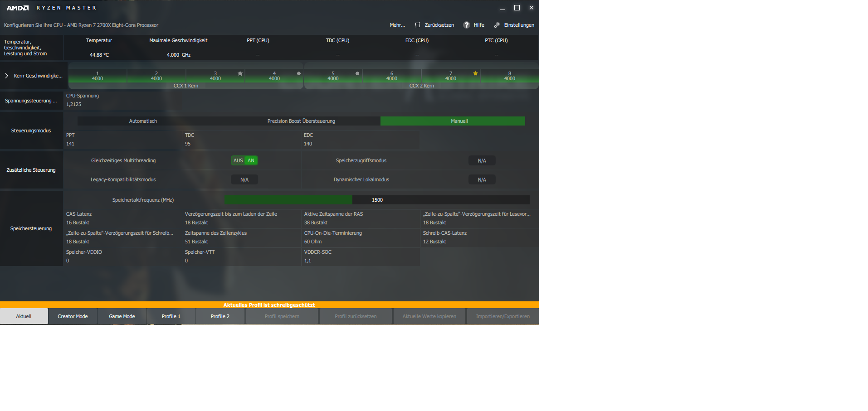Open the Profile 1 tab

click(x=171, y=316)
